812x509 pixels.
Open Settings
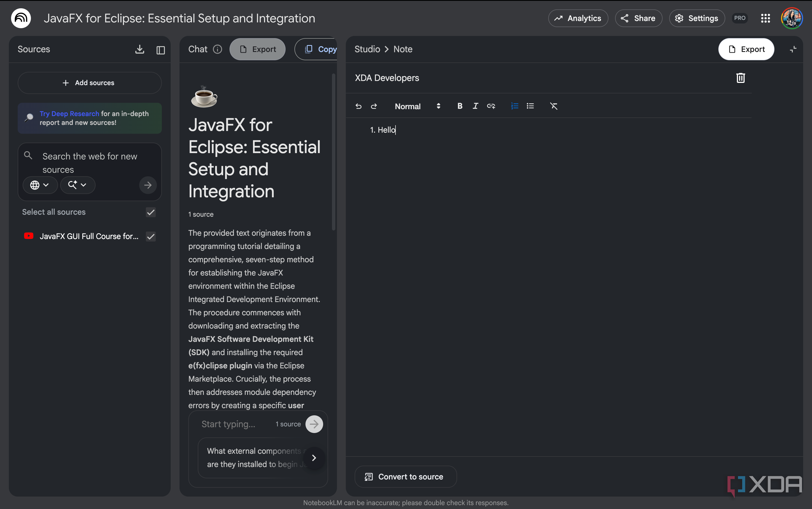697,18
